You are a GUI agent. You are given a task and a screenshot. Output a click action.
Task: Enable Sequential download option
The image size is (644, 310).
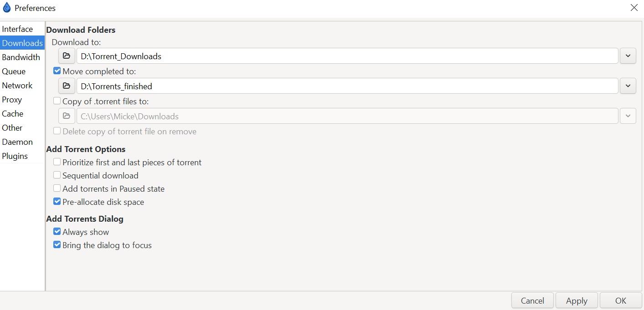pyautogui.click(x=57, y=175)
